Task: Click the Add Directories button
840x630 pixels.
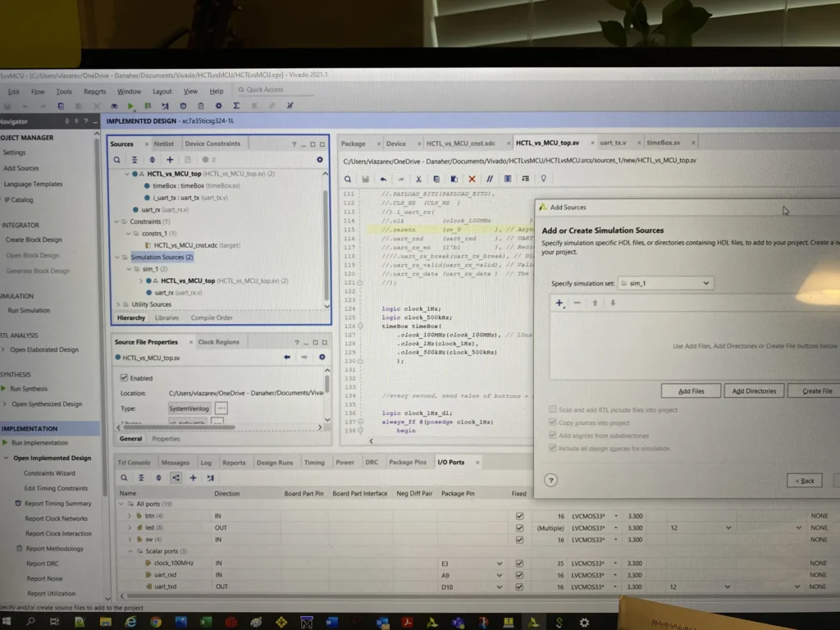Action: pyautogui.click(x=754, y=391)
